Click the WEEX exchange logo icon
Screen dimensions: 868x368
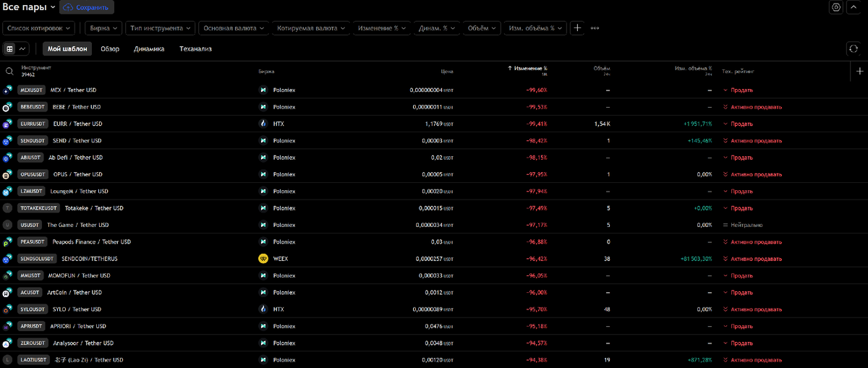click(x=263, y=258)
